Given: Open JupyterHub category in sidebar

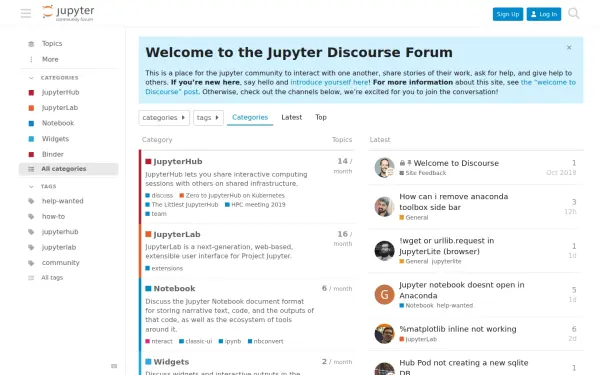Looking at the screenshot, I should 60,92.
